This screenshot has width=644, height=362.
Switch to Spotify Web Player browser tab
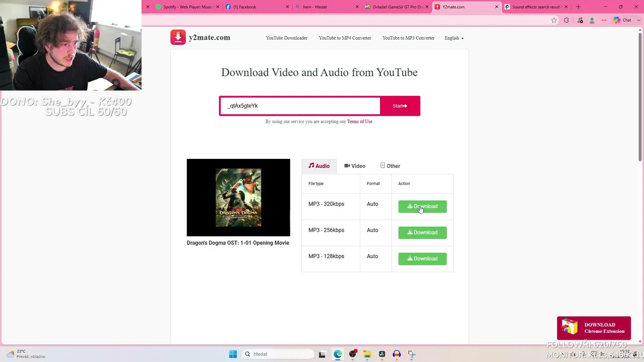coord(187,7)
